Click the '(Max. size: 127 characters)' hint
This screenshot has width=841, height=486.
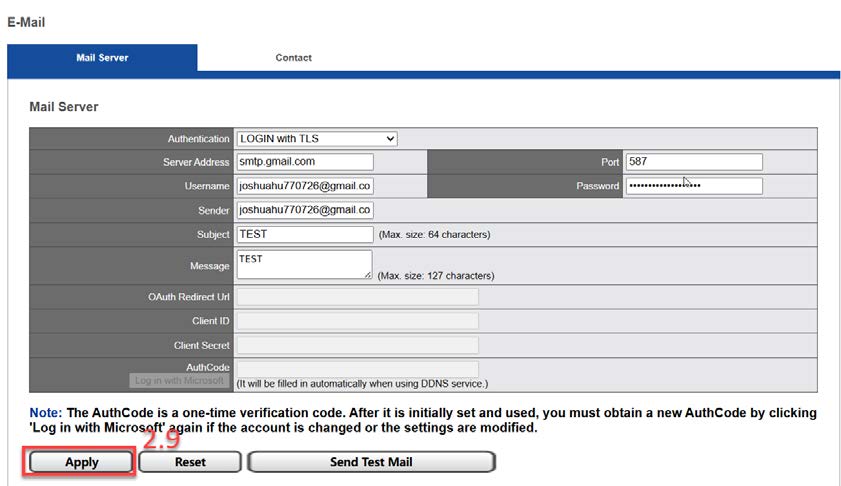click(x=436, y=276)
